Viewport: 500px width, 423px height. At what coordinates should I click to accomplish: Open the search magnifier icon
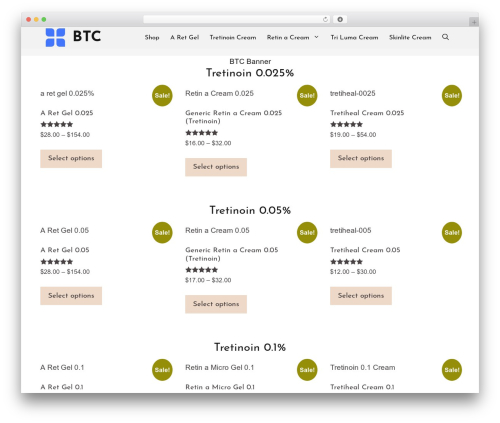pos(445,37)
